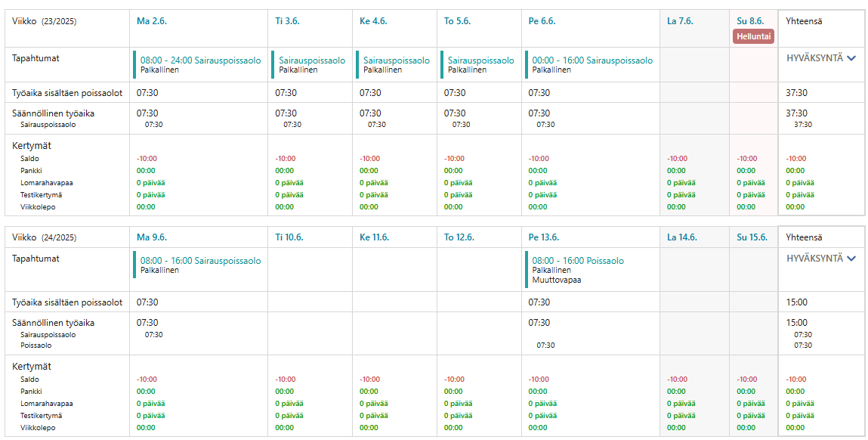Open Ti 3.6. day header
The height and width of the screenshot is (440, 868).
[289, 21]
